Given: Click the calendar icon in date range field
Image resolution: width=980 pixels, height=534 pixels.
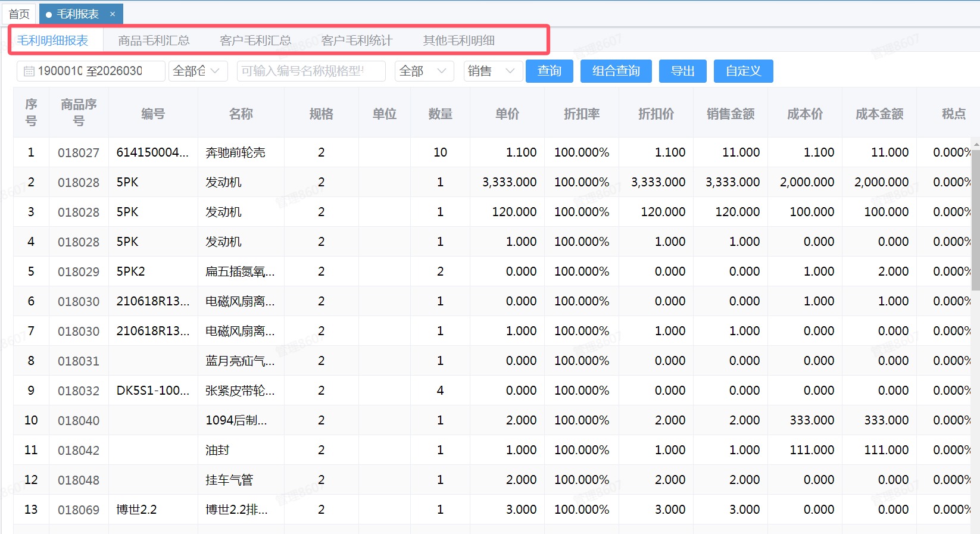Looking at the screenshot, I should (x=29, y=71).
